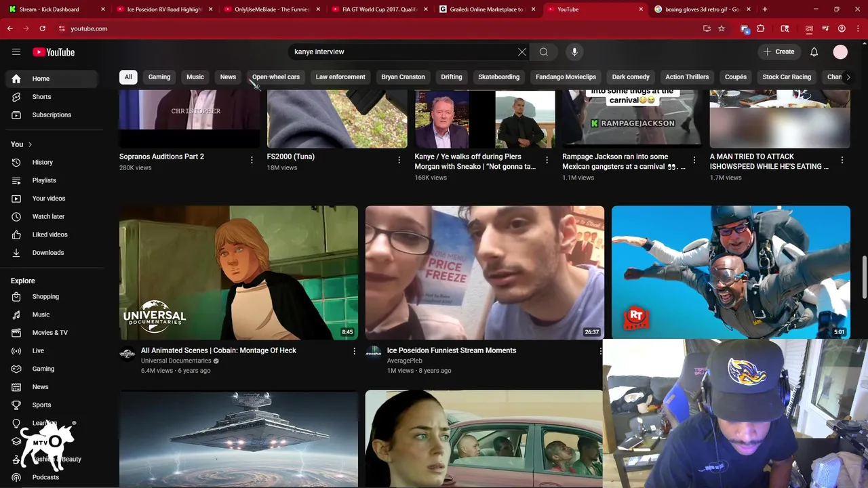Play the Cobain animated scenes thumbnail
Viewport: 868px width, 488px height.
coord(239,272)
